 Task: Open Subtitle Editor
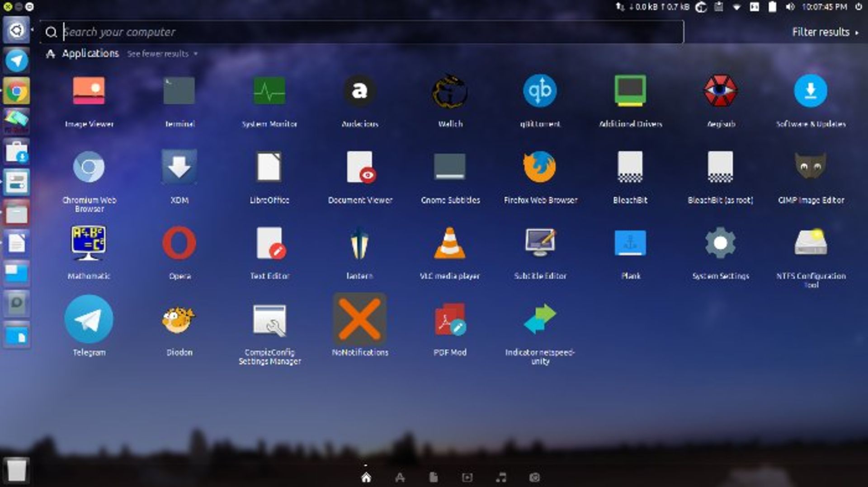pyautogui.click(x=540, y=243)
